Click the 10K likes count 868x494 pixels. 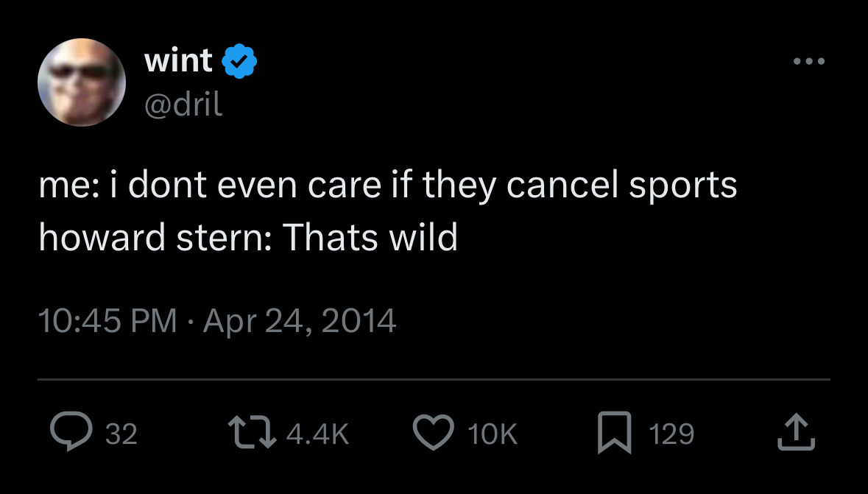click(x=493, y=434)
